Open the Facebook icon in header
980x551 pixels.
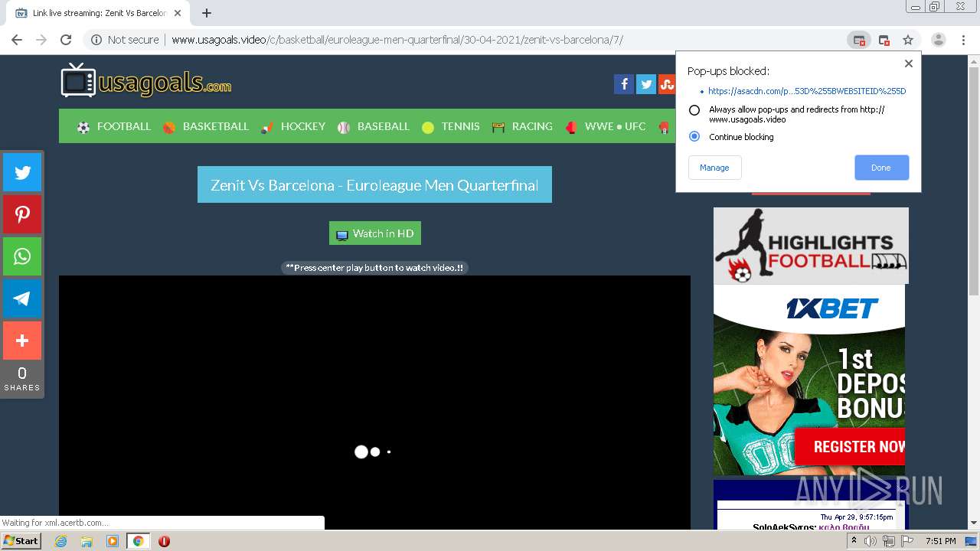(624, 84)
